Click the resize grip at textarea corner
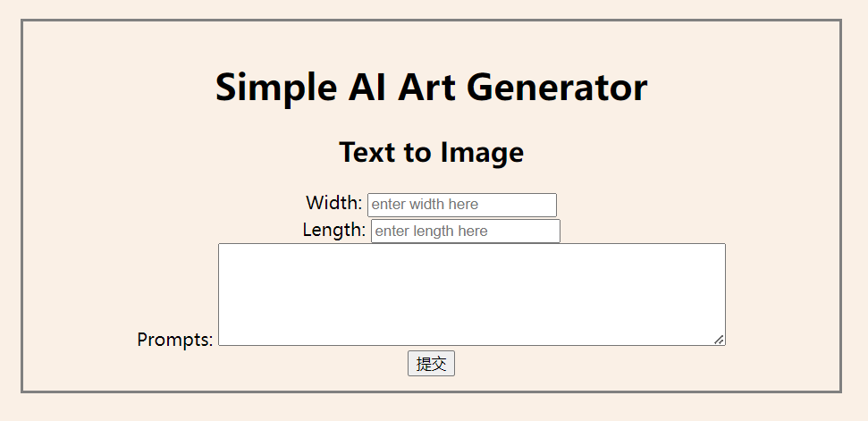This screenshot has width=868, height=421. click(x=719, y=339)
